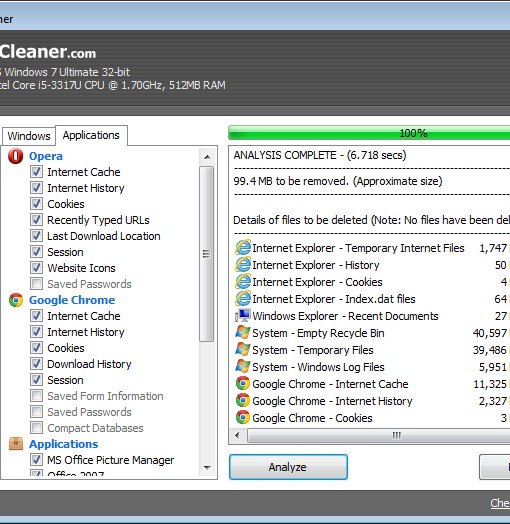Select the Opera group heading
Viewport: 510px width, 524px height.
(x=46, y=156)
